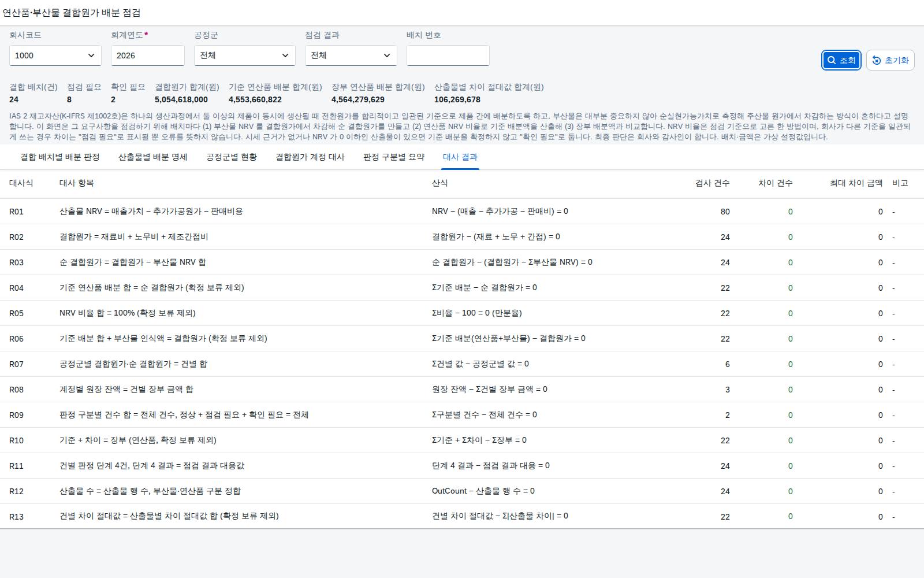Screen dimensions: 924x578
Task: Click the R10 산식 Σ기준 + Σ차이 − Σ장부 = 0
Action: click(479, 440)
